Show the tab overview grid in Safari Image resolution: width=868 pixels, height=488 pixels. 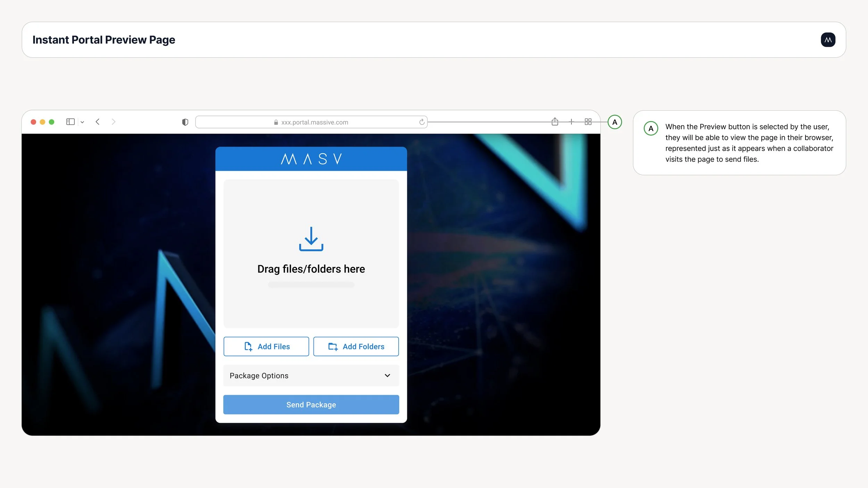tap(588, 122)
